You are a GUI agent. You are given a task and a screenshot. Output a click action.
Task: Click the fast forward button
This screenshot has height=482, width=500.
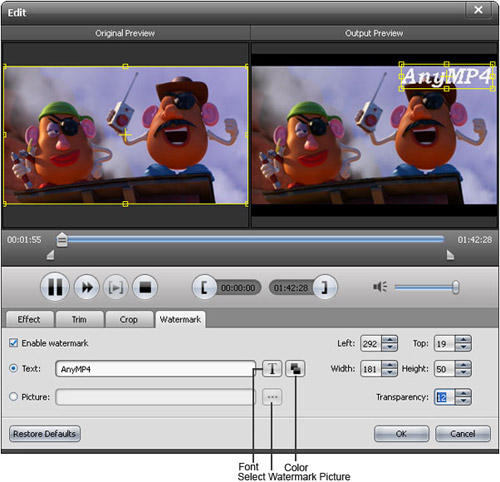[x=87, y=287]
